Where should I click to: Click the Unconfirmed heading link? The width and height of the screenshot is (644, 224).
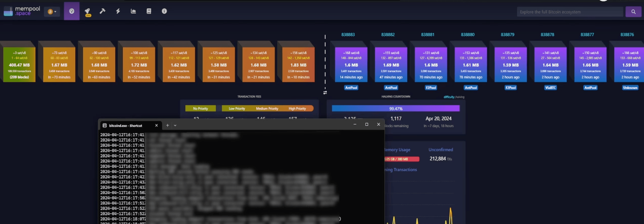click(441, 150)
